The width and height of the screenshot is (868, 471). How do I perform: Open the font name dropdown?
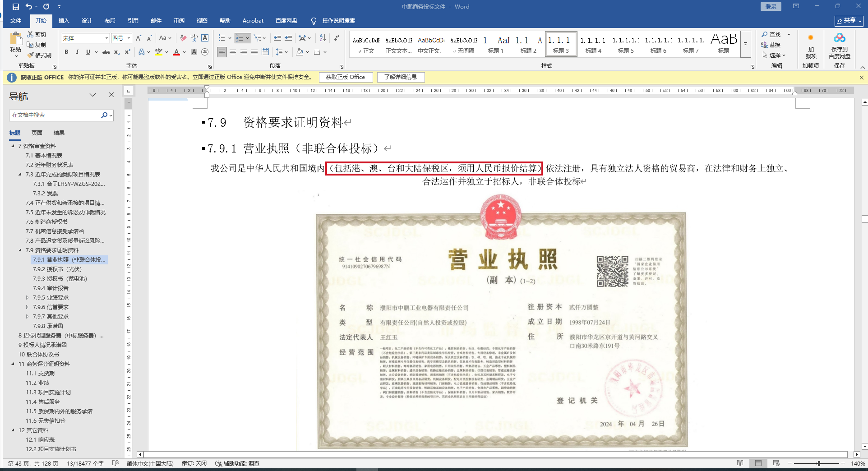click(x=106, y=38)
